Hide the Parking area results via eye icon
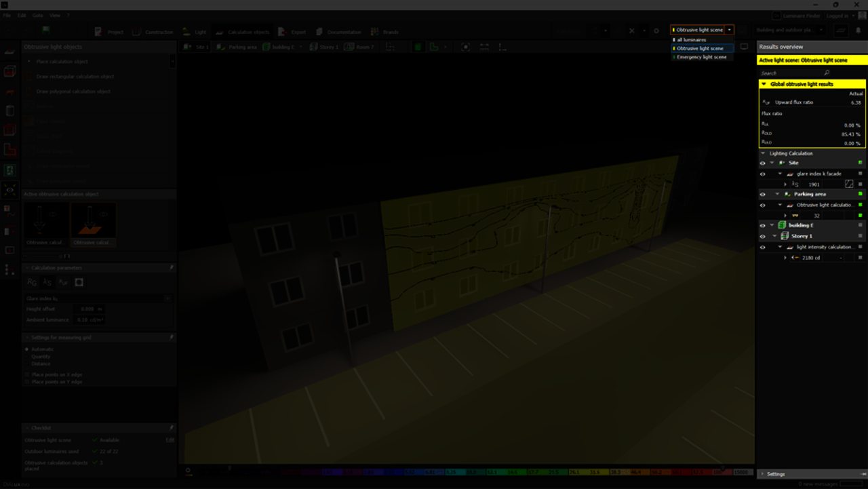 pos(762,194)
